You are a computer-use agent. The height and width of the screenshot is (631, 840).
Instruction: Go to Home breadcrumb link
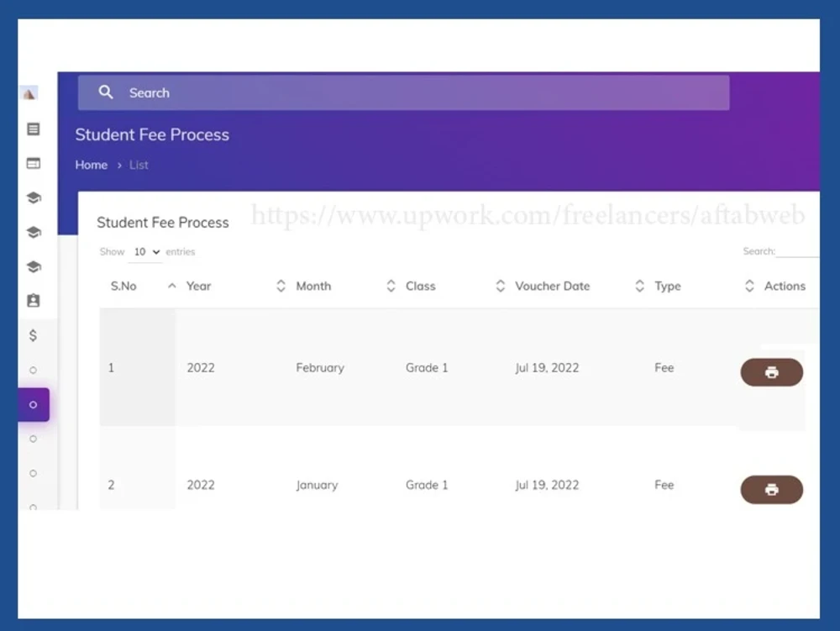(x=91, y=165)
